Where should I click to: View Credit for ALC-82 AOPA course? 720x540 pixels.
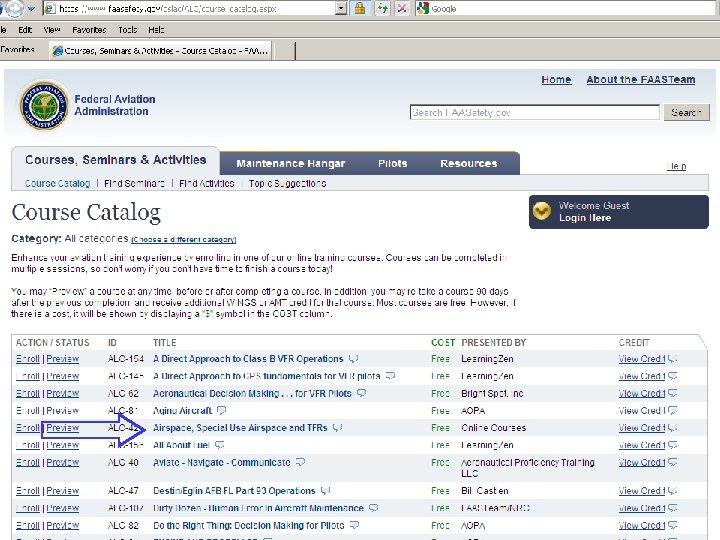(642, 525)
